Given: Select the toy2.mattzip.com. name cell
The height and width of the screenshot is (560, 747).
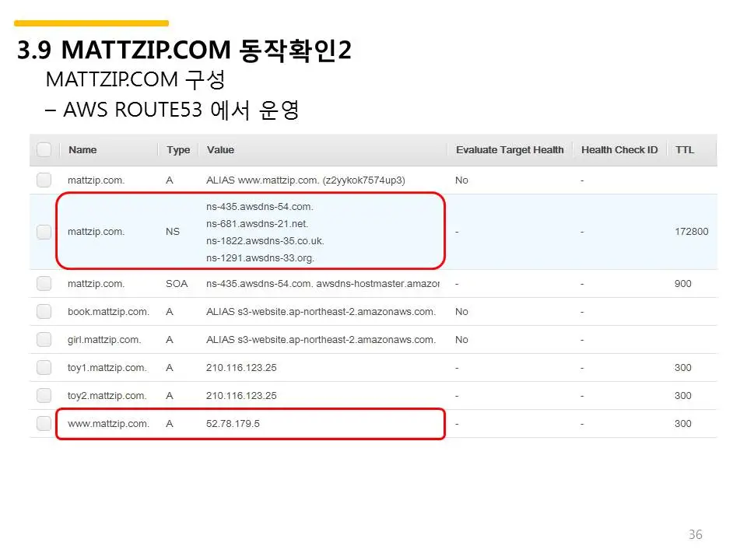Looking at the screenshot, I should click(x=107, y=396).
